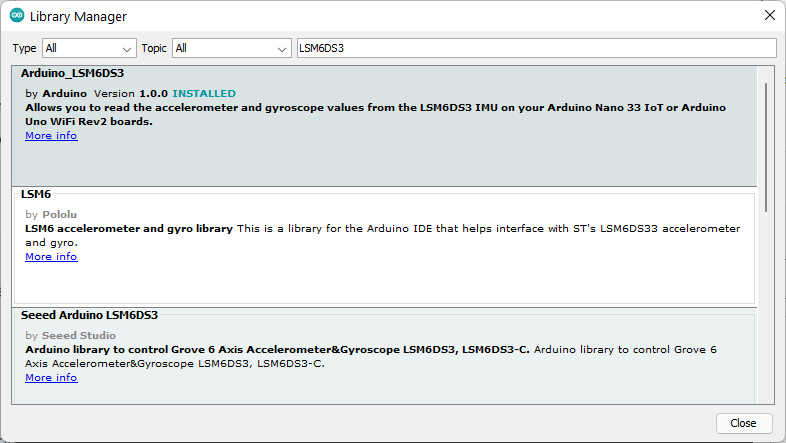Click the Close button
The height and width of the screenshot is (443, 786).
click(x=743, y=423)
